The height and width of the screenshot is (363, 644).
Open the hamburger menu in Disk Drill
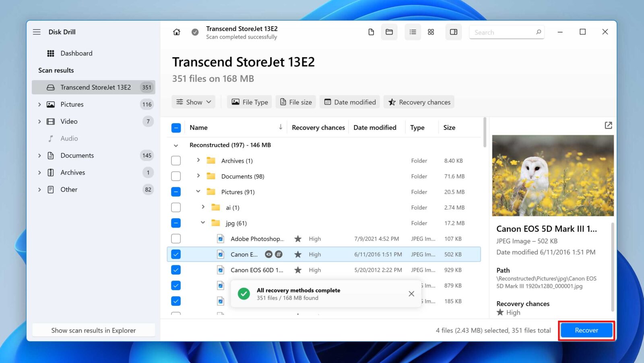37,32
